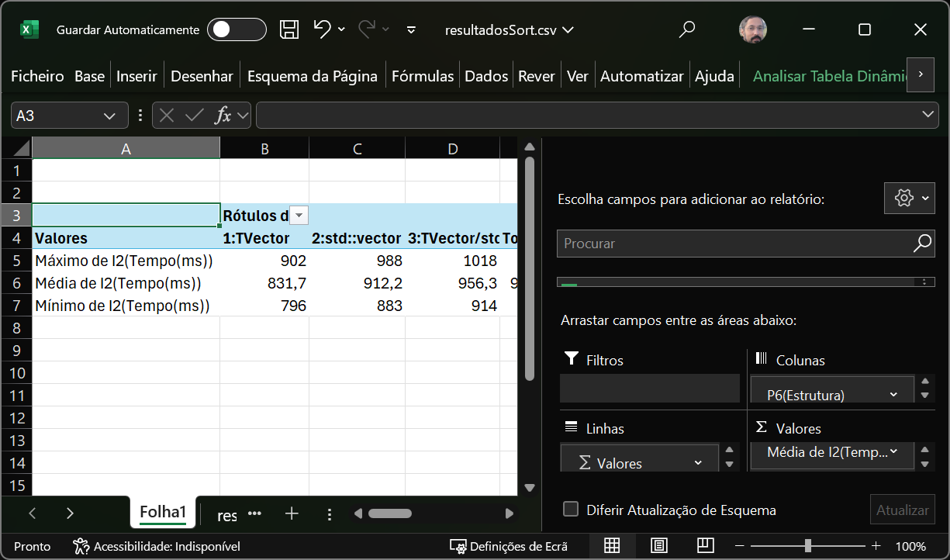Click the search magnifier in the title bar
The image size is (950, 560).
686,30
